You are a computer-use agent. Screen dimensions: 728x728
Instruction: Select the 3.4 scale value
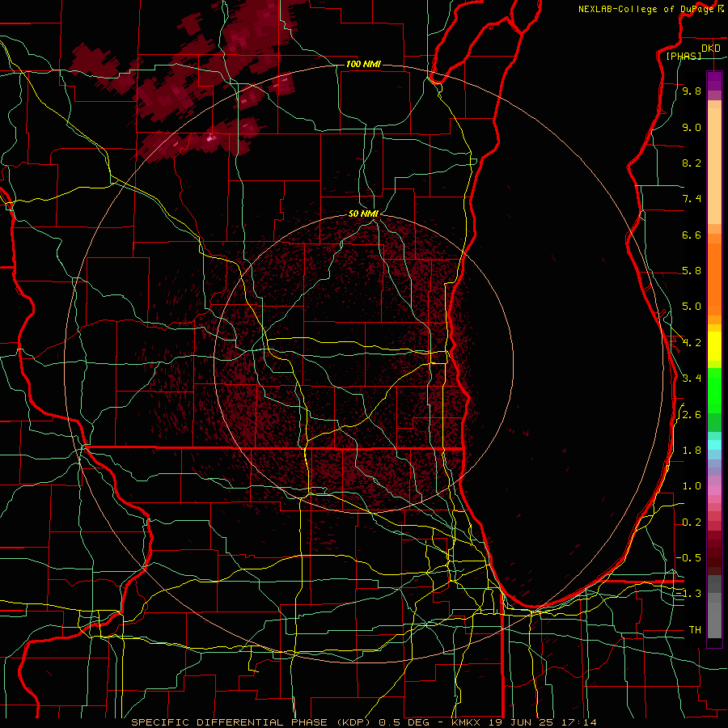click(x=692, y=378)
